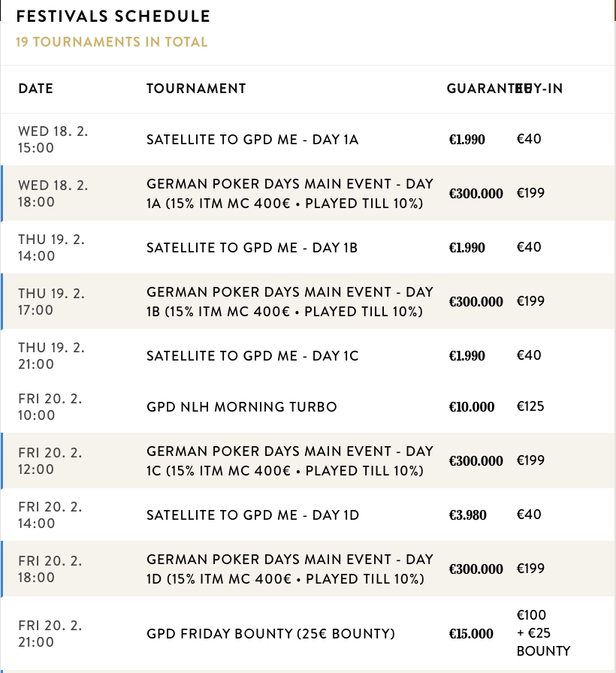The height and width of the screenshot is (673, 616).
Task: Click the €15.000 guarantee amount
Action: (471, 635)
